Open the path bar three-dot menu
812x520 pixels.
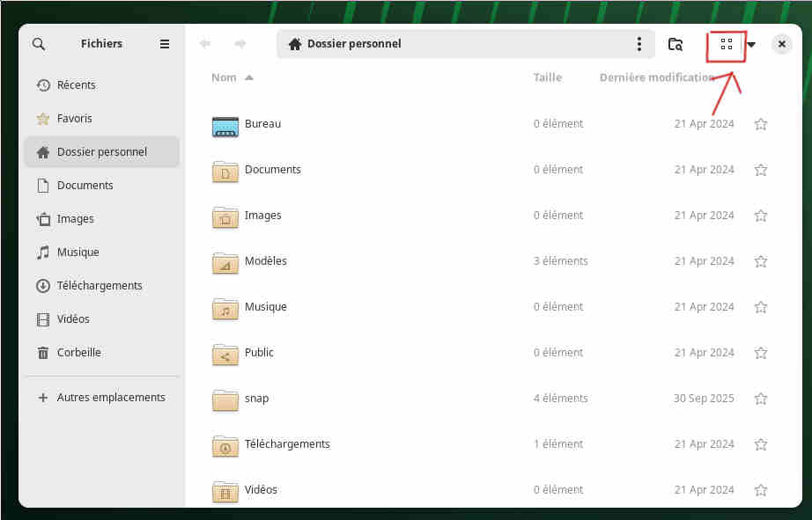pyautogui.click(x=639, y=44)
